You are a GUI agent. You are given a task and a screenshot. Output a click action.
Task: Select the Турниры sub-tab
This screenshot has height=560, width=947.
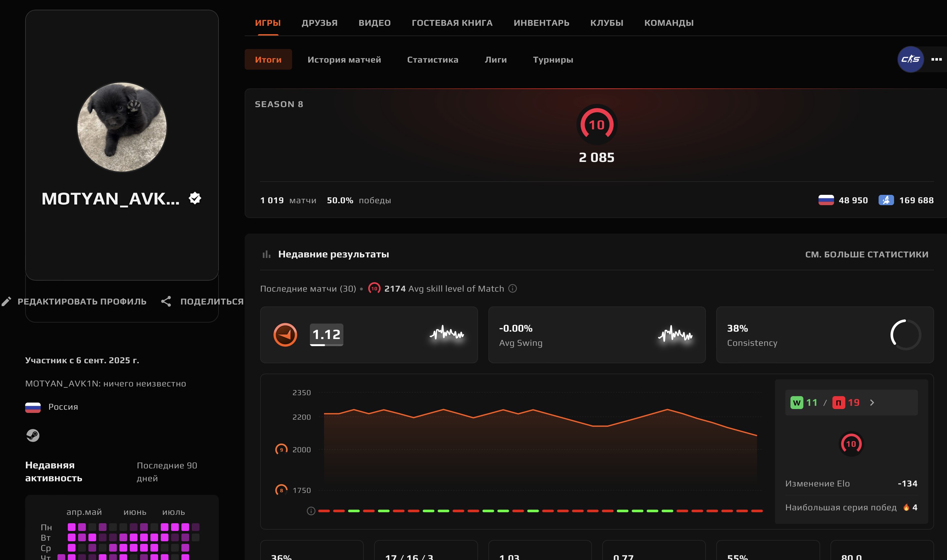point(553,59)
